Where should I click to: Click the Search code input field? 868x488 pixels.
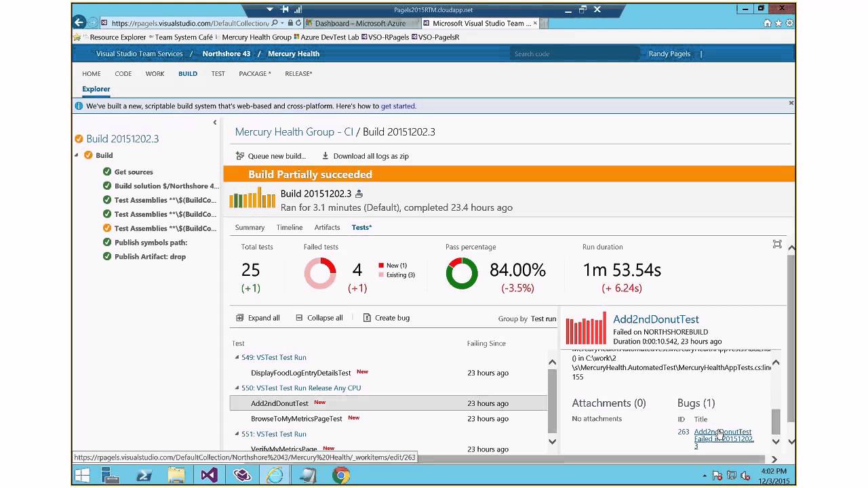click(x=575, y=54)
